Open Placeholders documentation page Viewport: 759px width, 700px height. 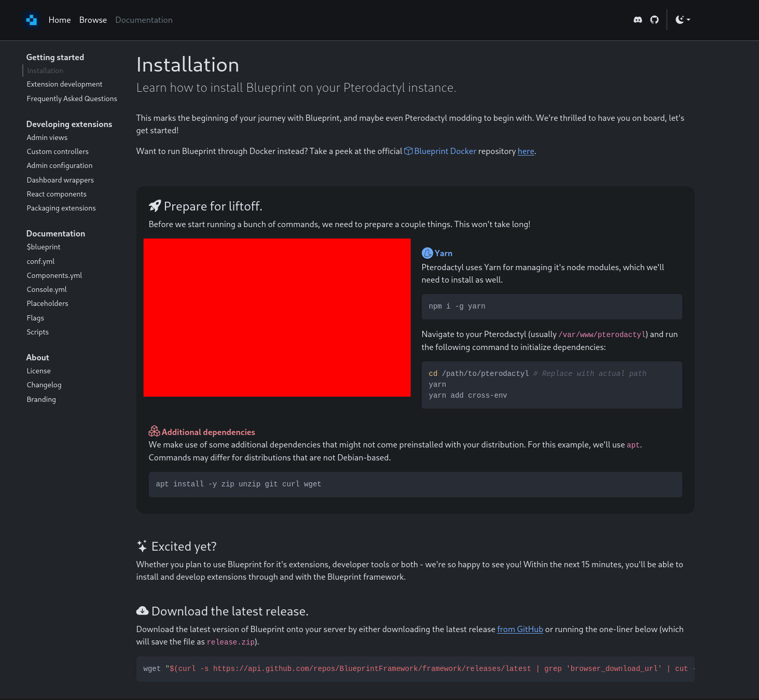pos(47,303)
